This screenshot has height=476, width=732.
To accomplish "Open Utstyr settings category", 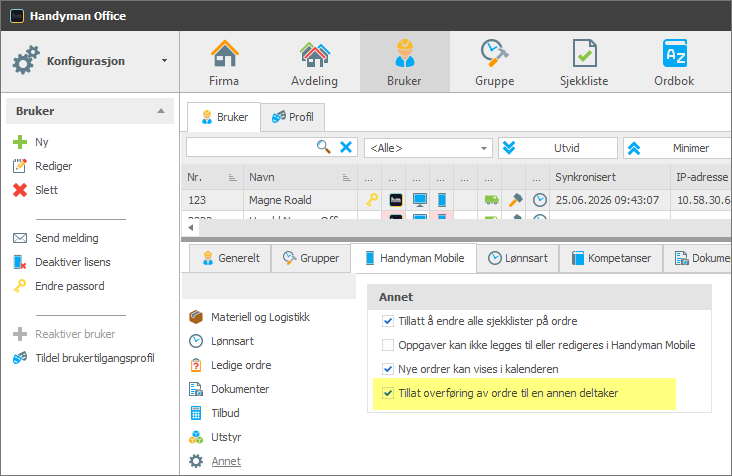I will click(x=215, y=437).
